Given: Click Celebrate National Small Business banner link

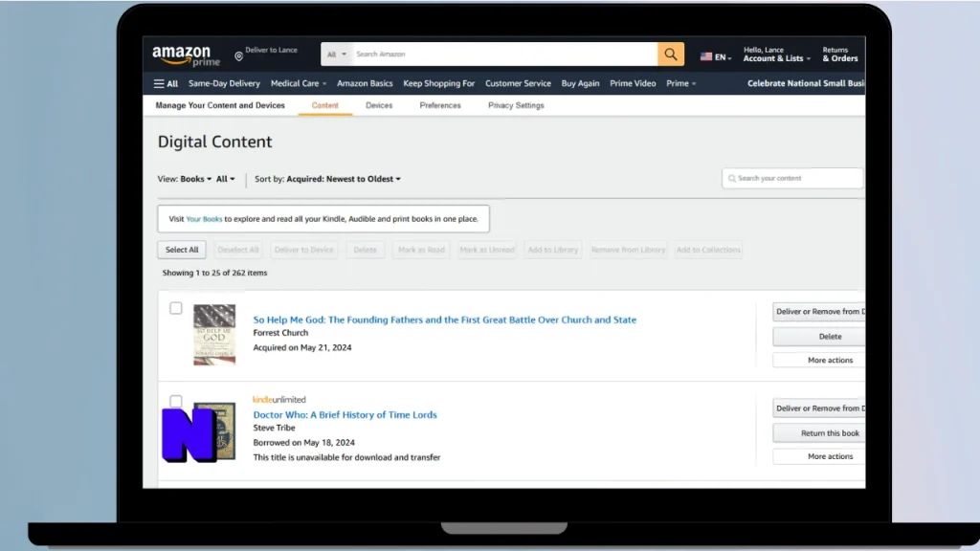Looking at the screenshot, I should (x=806, y=84).
